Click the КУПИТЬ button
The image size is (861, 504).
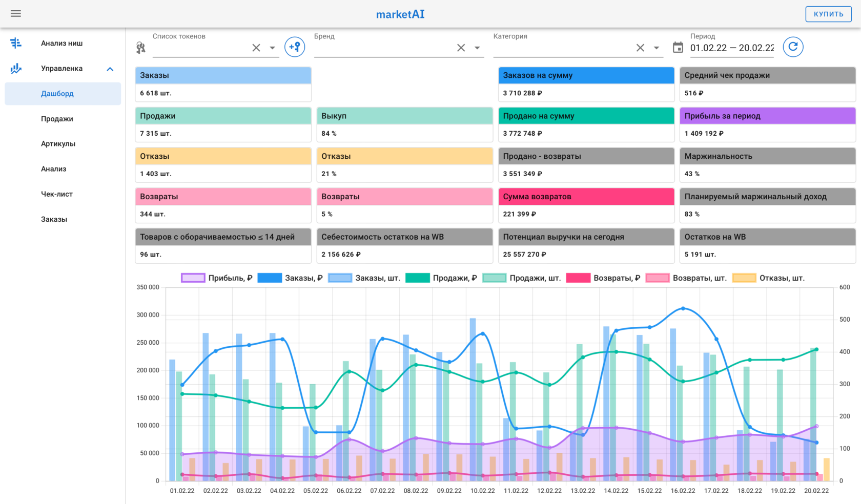828,14
